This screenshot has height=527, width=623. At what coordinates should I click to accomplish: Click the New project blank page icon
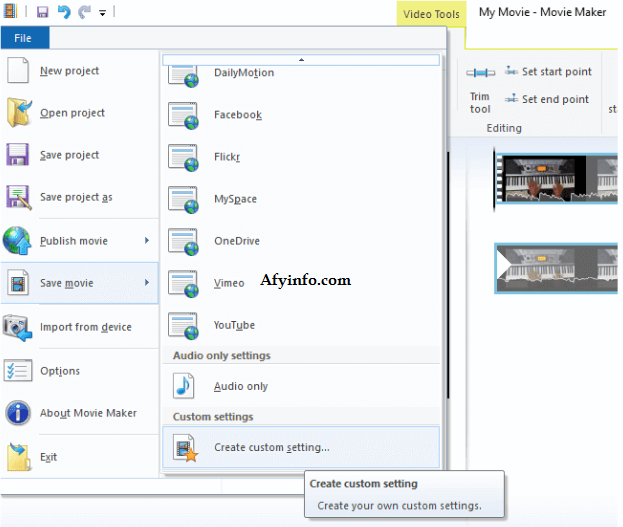click(18, 70)
